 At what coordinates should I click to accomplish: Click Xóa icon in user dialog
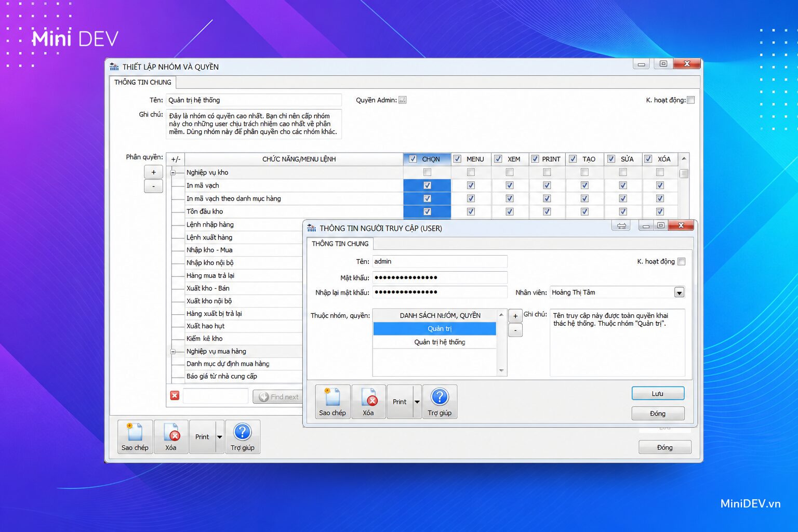click(368, 402)
